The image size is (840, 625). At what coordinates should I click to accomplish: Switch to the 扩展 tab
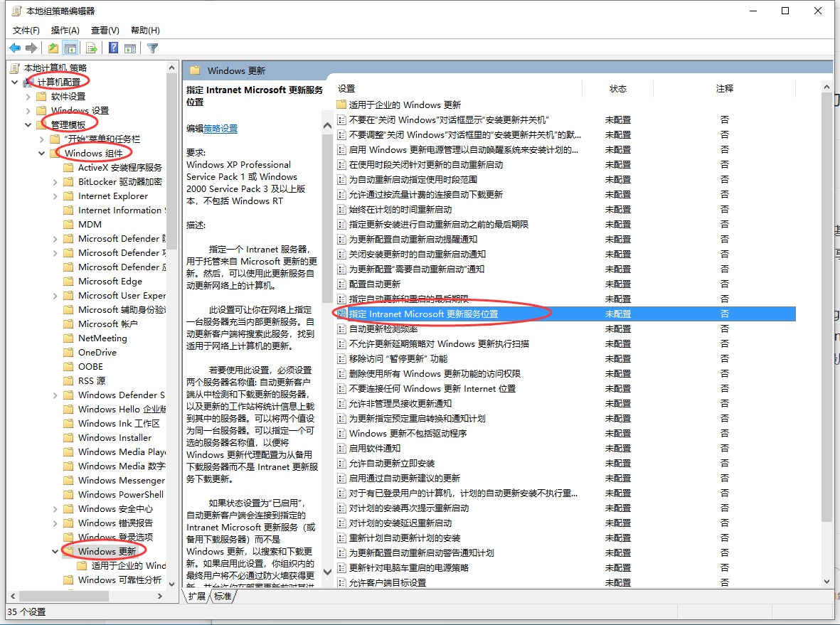[196, 597]
